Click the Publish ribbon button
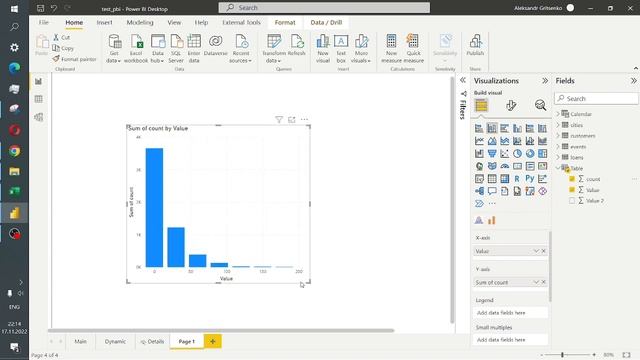The image size is (640, 360). 475,45
